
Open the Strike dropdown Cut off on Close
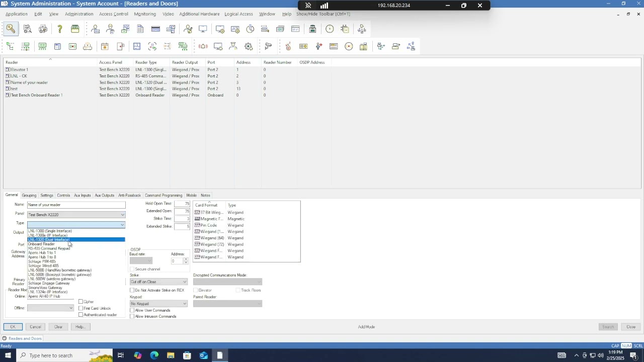click(x=158, y=282)
